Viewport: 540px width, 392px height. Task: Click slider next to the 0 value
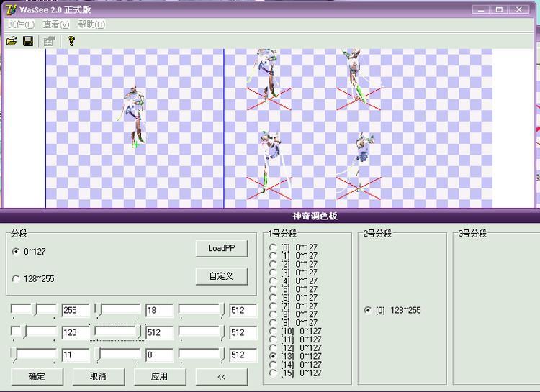tap(118, 355)
